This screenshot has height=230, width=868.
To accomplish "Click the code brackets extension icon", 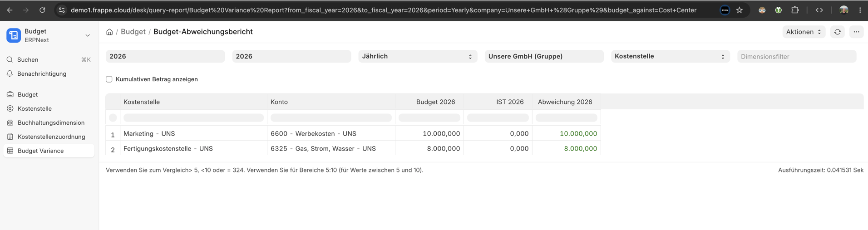I will pos(819,10).
